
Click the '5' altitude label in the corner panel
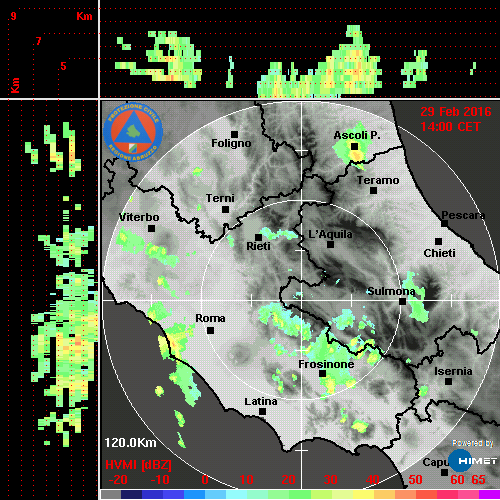63,66
